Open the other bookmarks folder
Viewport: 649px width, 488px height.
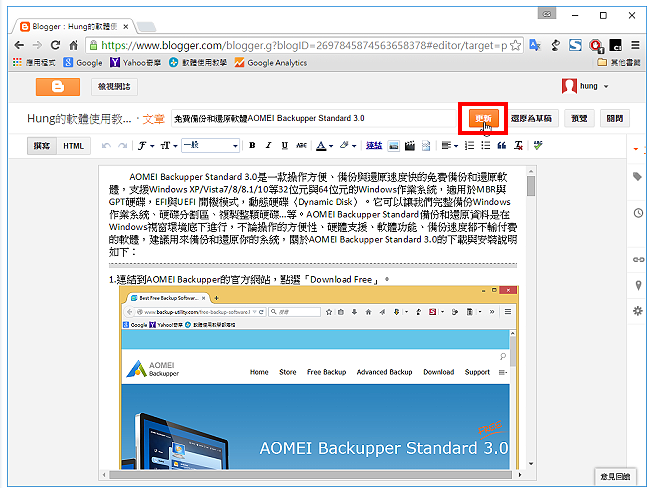point(619,63)
